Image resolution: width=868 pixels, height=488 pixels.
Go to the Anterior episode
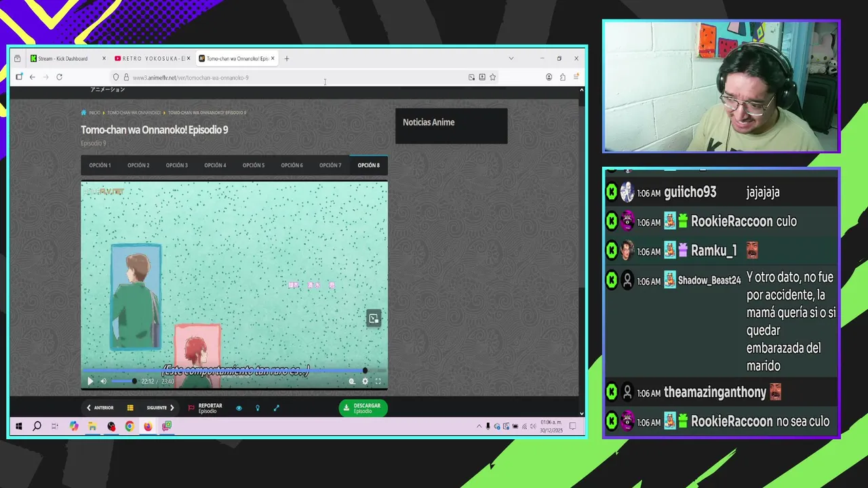point(100,408)
